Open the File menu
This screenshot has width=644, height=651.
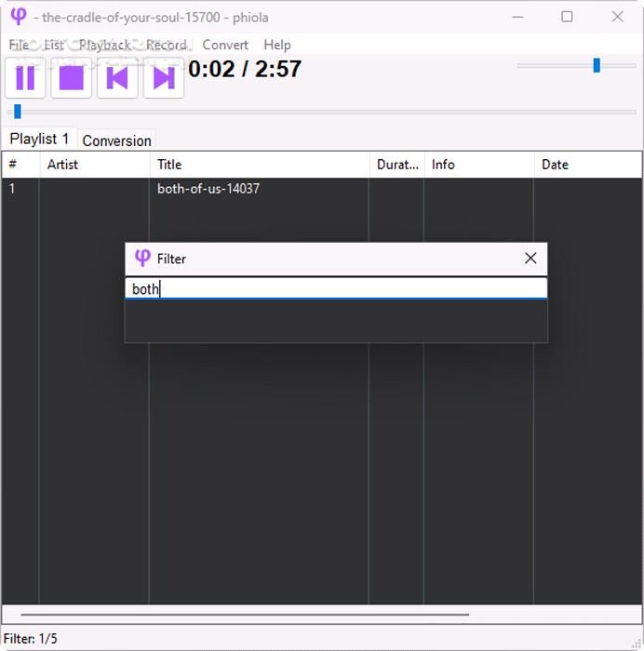click(19, 45)
